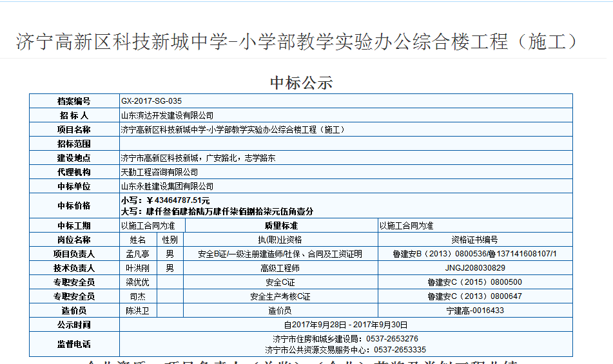Click the tenderer name 山东滨达开发建设有限公司
The image size is (613, 364).
(167, 115)
